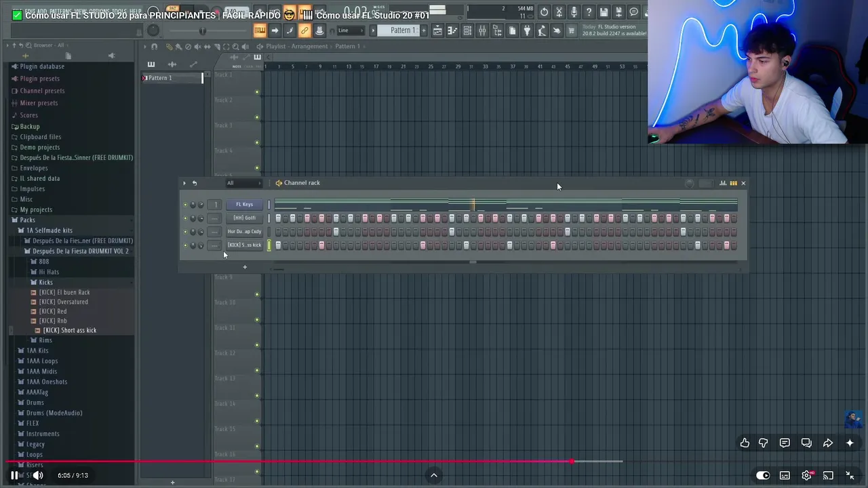Toggle the link chain icon
The height and width of the screenshot is (488, 868).
click(304, 30)
